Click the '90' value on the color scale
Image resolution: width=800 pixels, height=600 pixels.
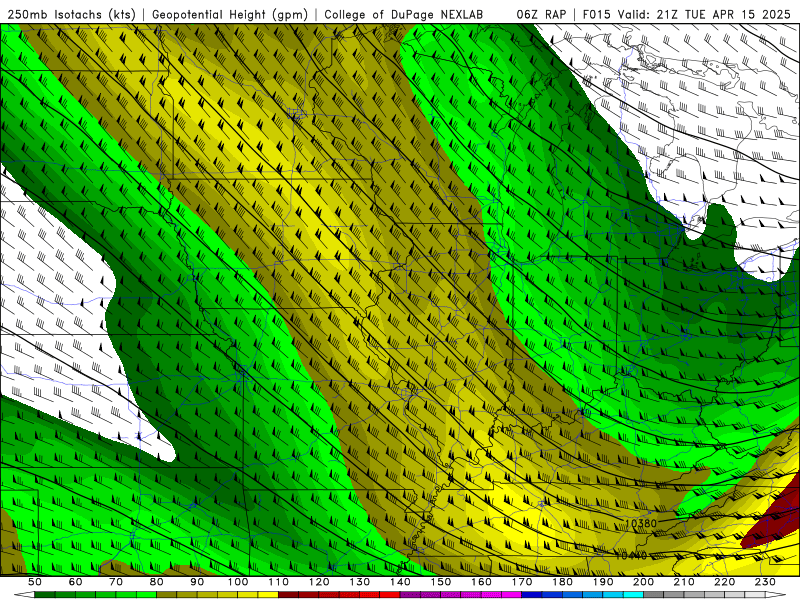tap(197, 582)
